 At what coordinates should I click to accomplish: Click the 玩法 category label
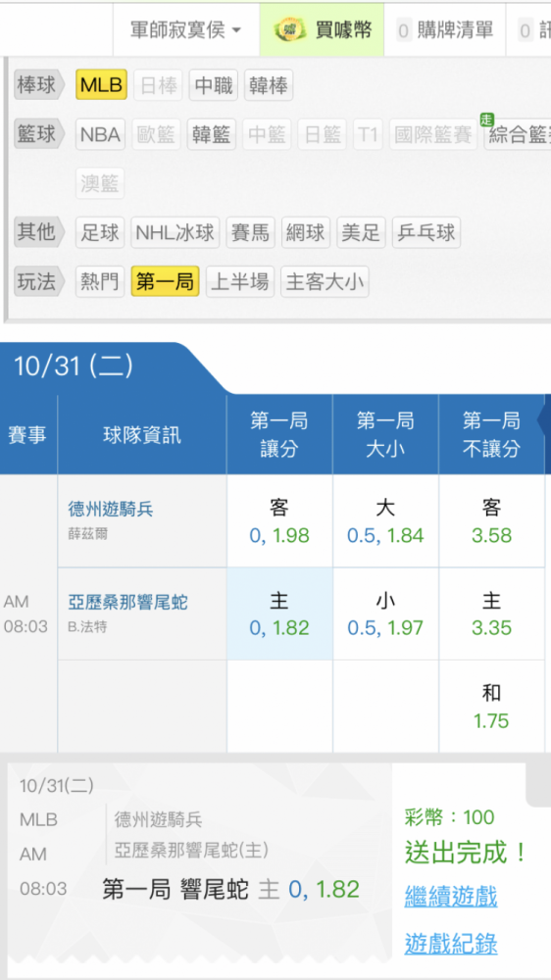(39, 282)
